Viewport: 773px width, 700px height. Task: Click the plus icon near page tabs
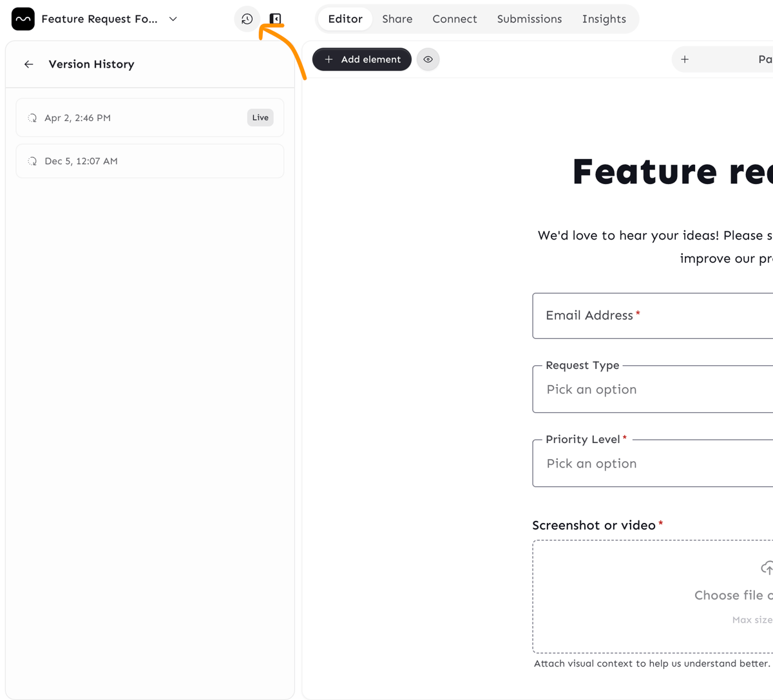click(685, 59)
